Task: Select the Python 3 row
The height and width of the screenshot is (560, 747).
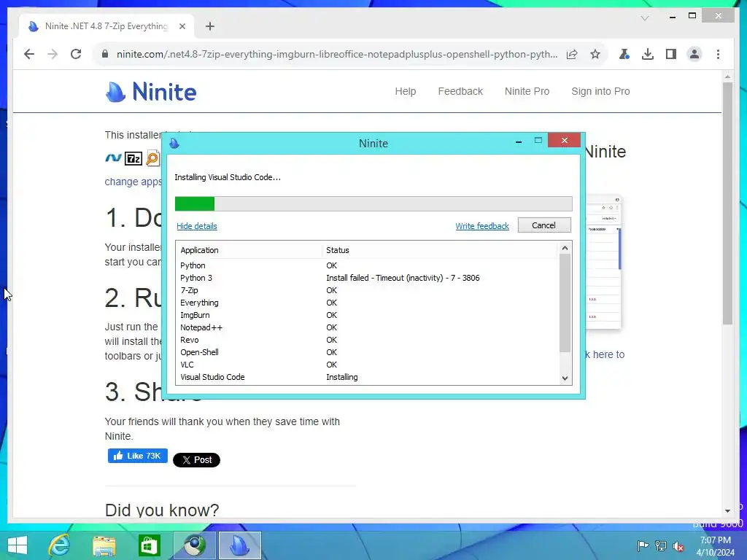Action: pos(367,278)
